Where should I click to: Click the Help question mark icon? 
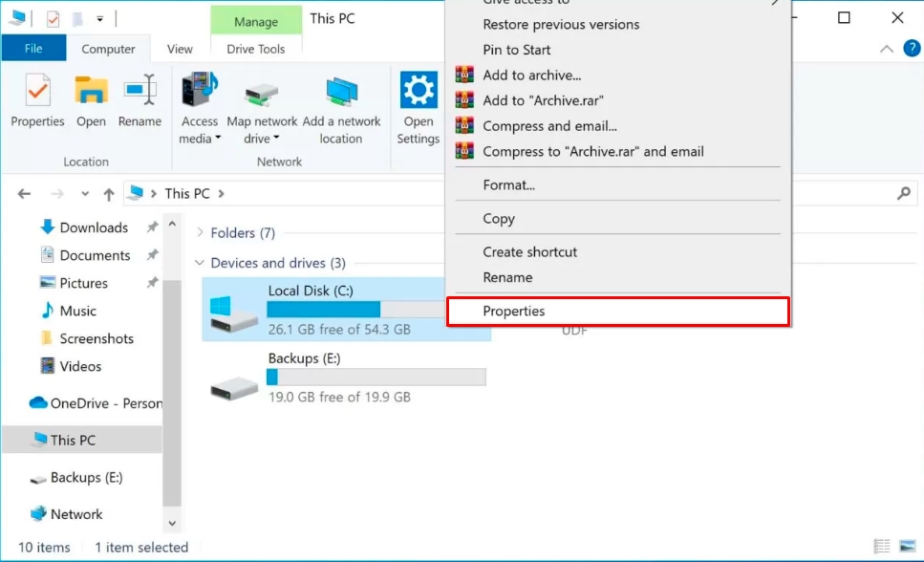pos(912,49)
